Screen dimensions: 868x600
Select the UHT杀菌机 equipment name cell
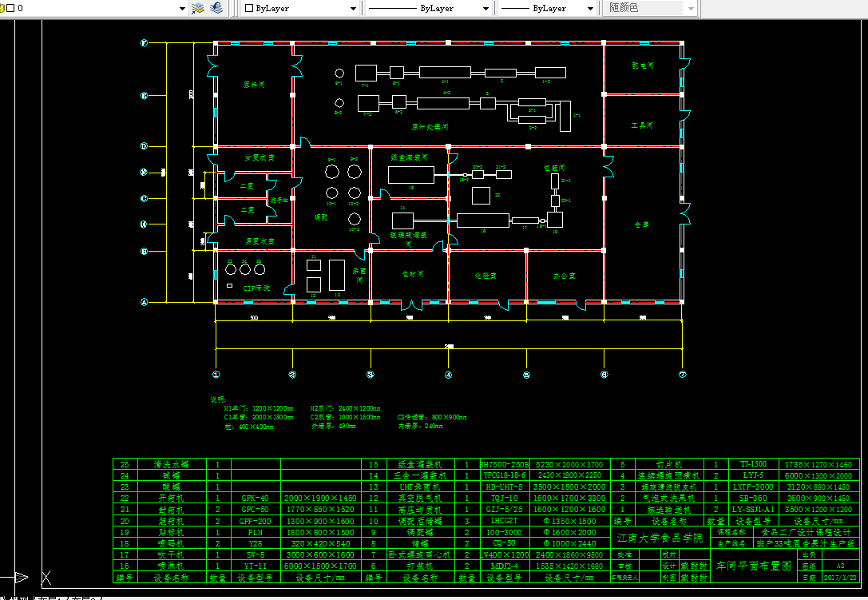tap(419, 487)
